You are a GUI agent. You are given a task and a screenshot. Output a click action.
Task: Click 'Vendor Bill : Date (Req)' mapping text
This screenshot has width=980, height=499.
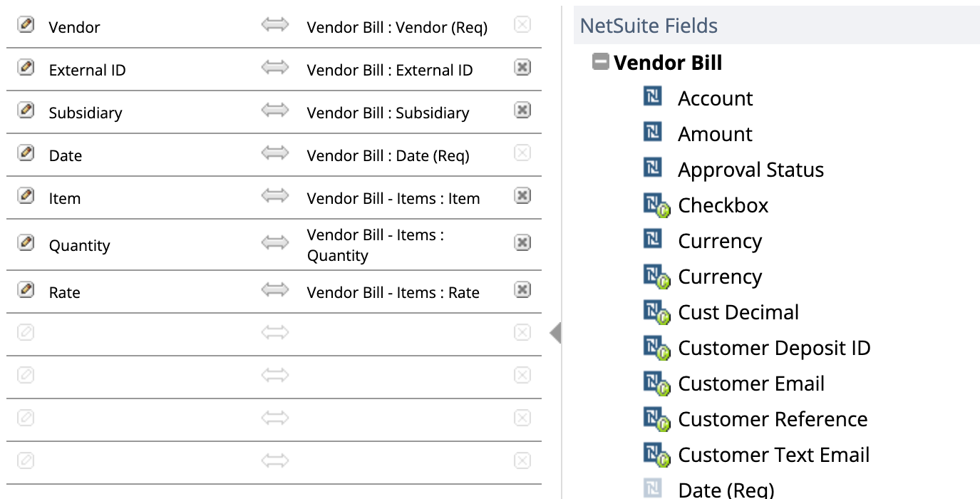388,155
